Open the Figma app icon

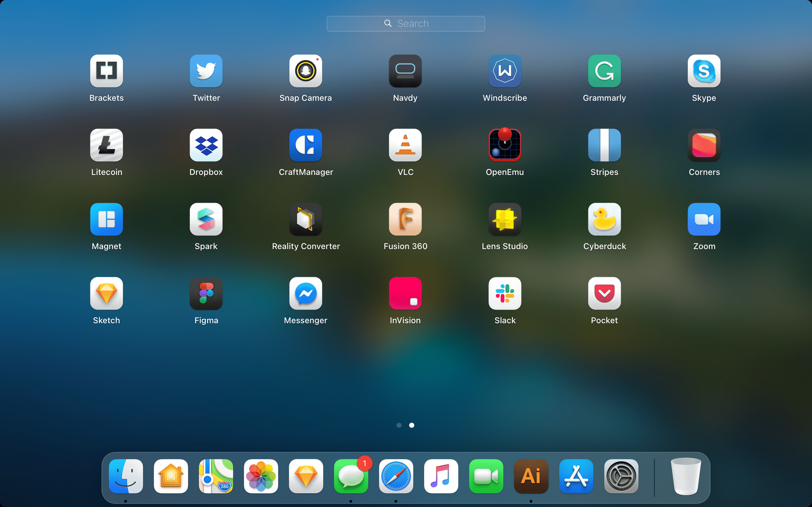(x=206, y=293)
